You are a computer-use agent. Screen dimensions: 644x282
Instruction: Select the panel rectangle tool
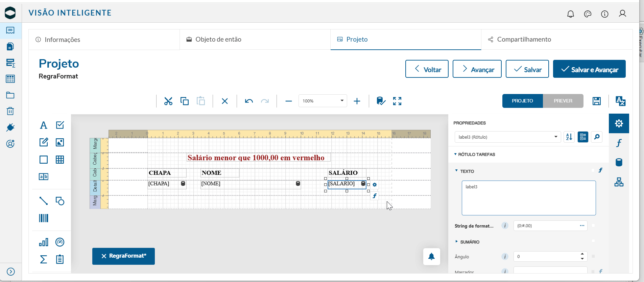coord(44,160)
